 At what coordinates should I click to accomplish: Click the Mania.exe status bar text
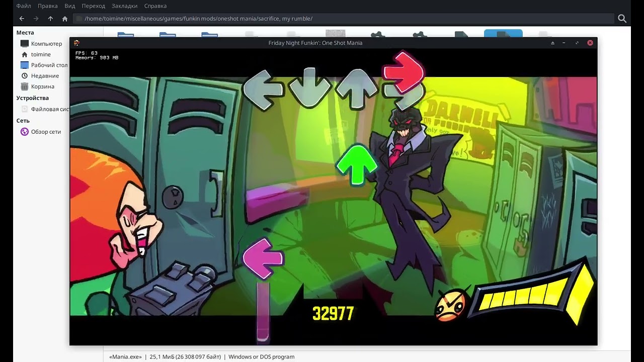[202, 357]
